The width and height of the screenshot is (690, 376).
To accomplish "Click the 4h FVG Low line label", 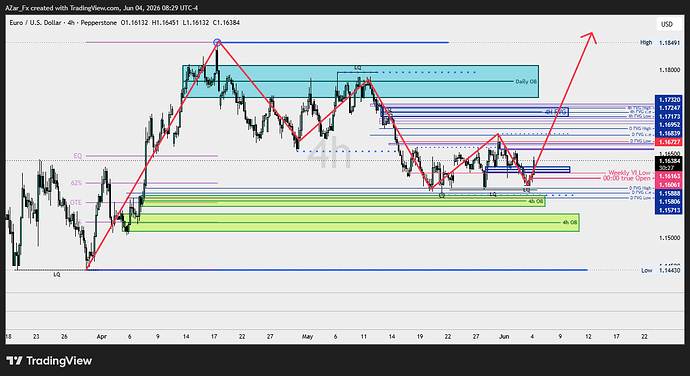I will [639, 116].
